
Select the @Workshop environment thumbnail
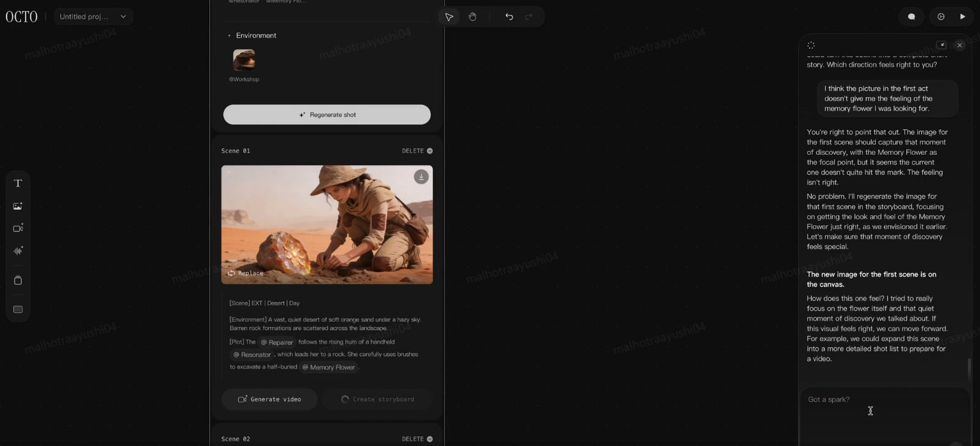[x=244, y=60]
